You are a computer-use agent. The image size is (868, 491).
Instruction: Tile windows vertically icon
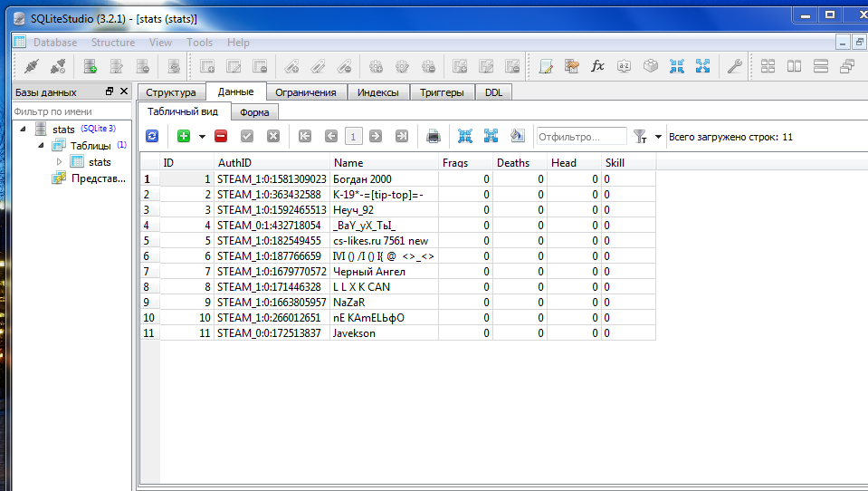[x=821, y=66]
